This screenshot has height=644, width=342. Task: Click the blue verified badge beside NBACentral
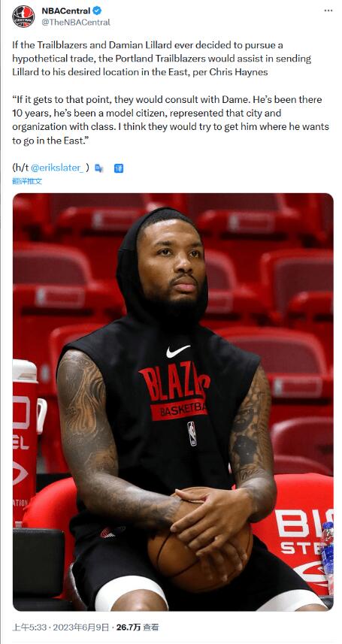(97, 11)
